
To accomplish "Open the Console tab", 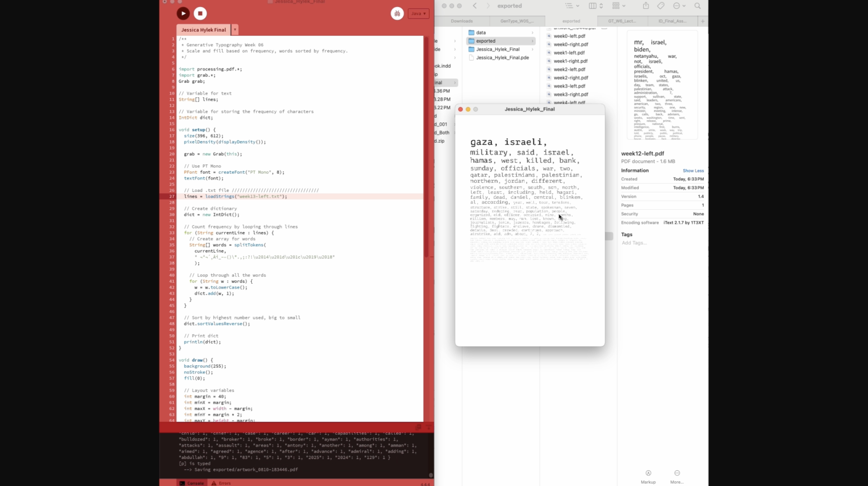I will [192, 483].
